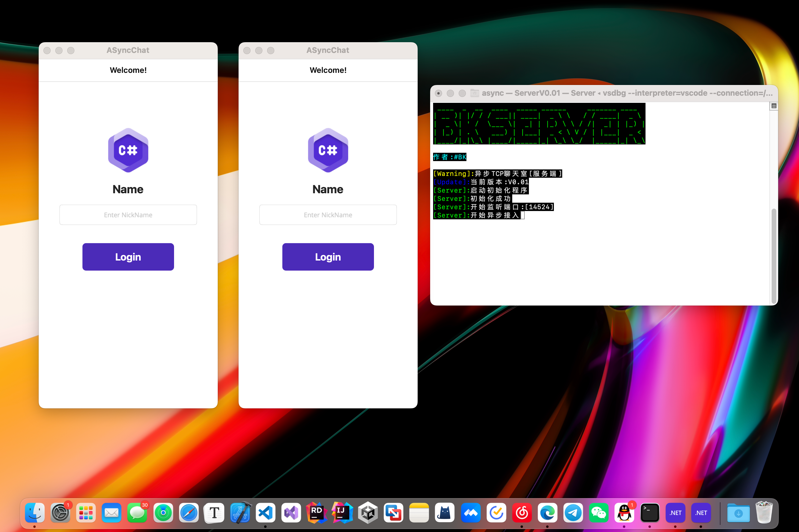
Task: Click the '作者:#BK' line in the terminal
Action: click(449, 157)
